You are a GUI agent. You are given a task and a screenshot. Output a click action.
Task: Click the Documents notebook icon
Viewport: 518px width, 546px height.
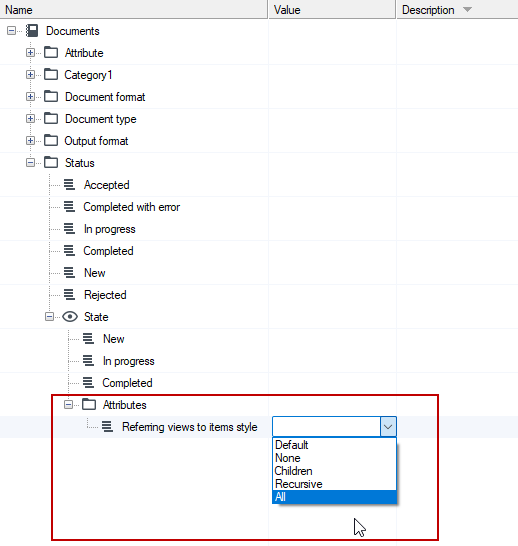(x=32, y=31)
